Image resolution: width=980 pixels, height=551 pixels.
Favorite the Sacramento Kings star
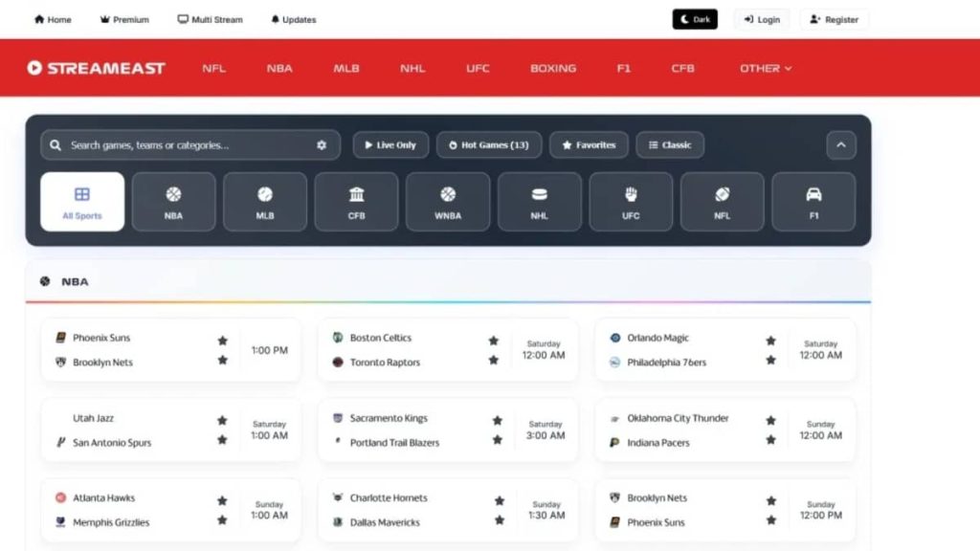pos(498,421)
